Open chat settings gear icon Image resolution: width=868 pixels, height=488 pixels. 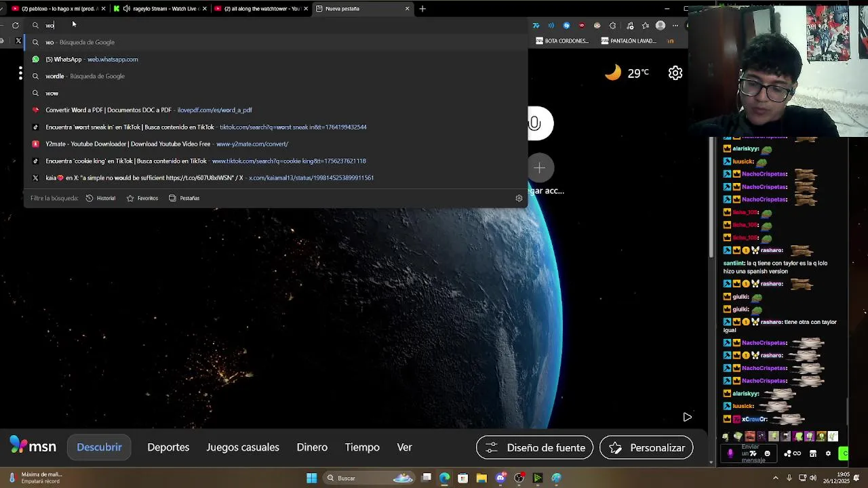pos(828,453)
